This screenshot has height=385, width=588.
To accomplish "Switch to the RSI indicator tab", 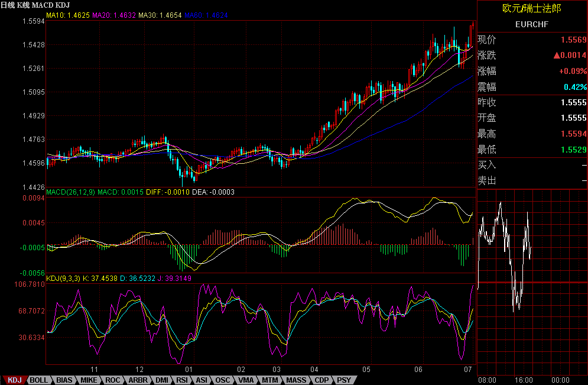I will pyautogui.click(x=183, y=380).
